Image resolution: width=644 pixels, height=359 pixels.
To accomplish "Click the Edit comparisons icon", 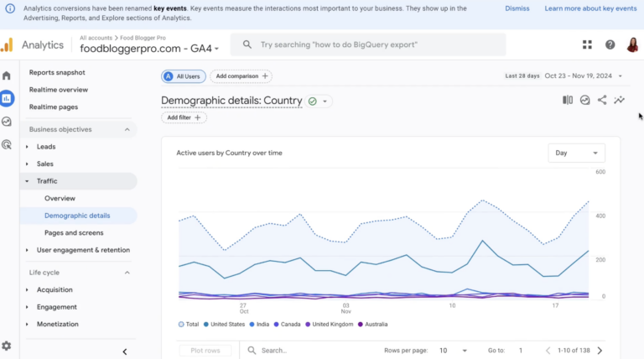I will [568, 100].
